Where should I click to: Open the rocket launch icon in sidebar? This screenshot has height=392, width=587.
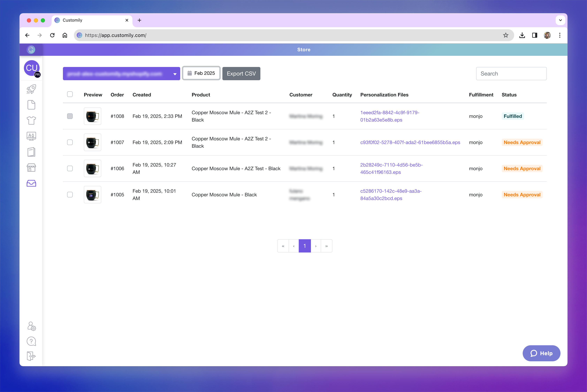click(x=31, y=89)
